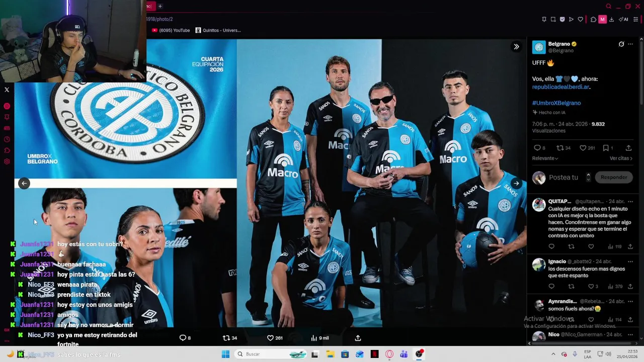This screenshot has height=362, width=644.
Task: Collapse the tweet side panel with double chevron
Action: (x=516, y=47)
